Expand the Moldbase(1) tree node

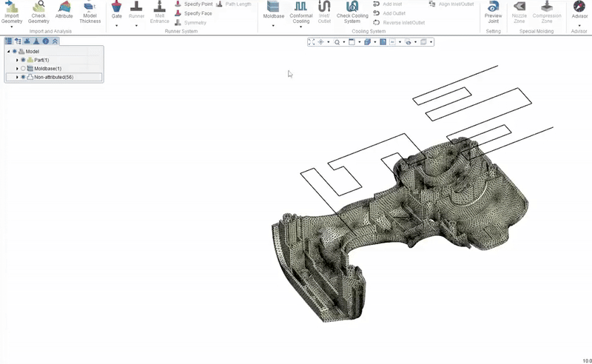click(17, 69)
